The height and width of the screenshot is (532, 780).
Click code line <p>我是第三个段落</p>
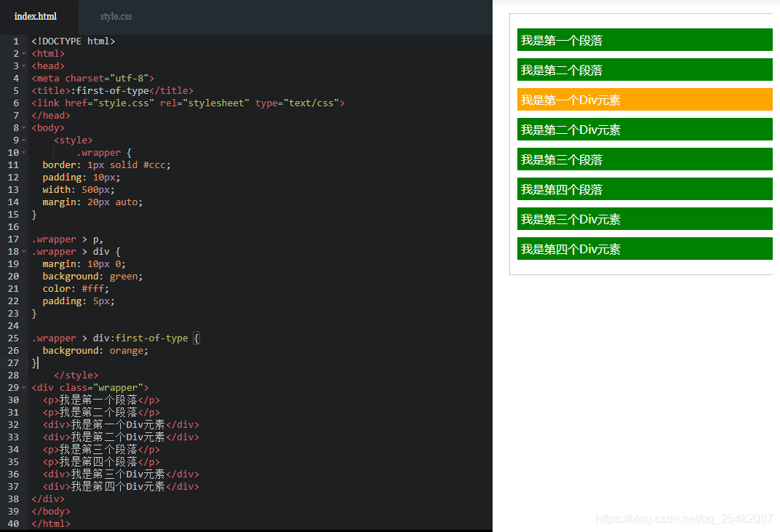tap(101, 449)
